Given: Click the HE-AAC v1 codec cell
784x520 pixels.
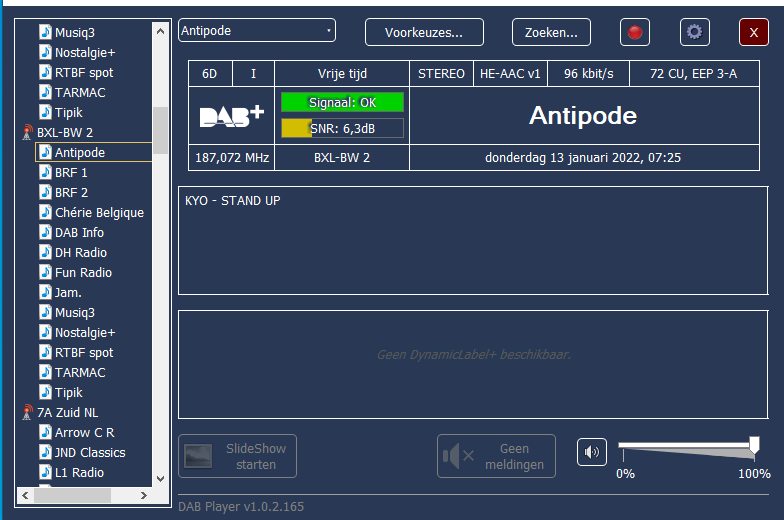Looking at the screenshot, I should [510, 74].
